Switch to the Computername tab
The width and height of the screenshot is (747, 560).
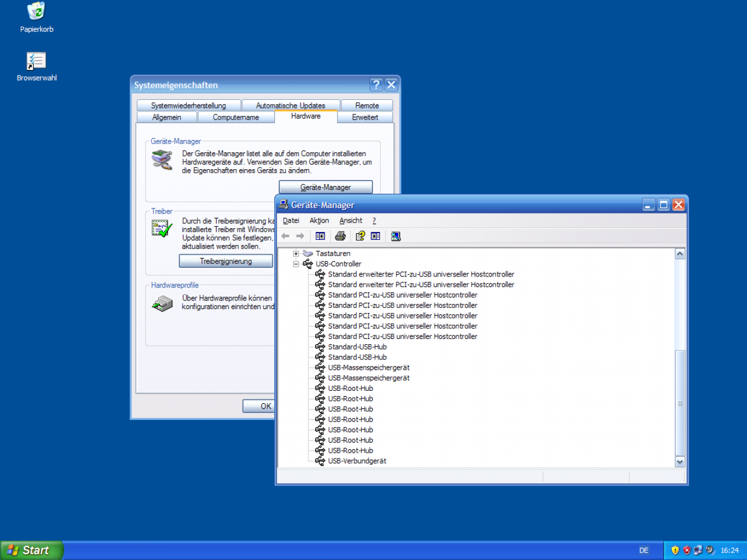coord(236,117)
